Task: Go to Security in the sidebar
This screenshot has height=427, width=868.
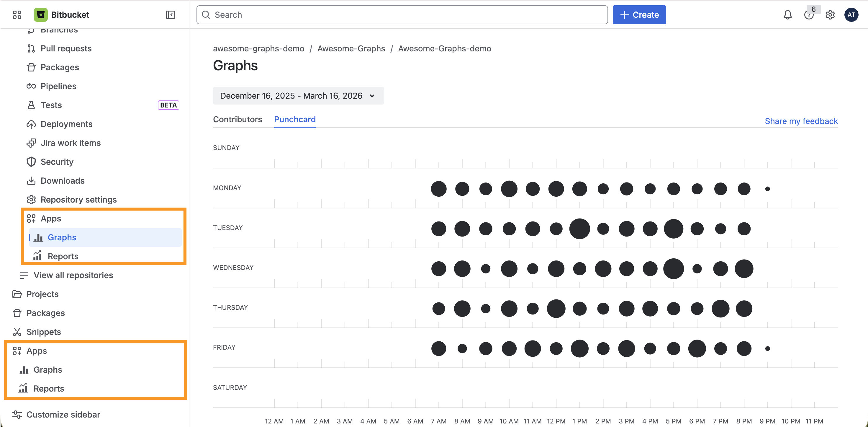Action: [57, 162]
